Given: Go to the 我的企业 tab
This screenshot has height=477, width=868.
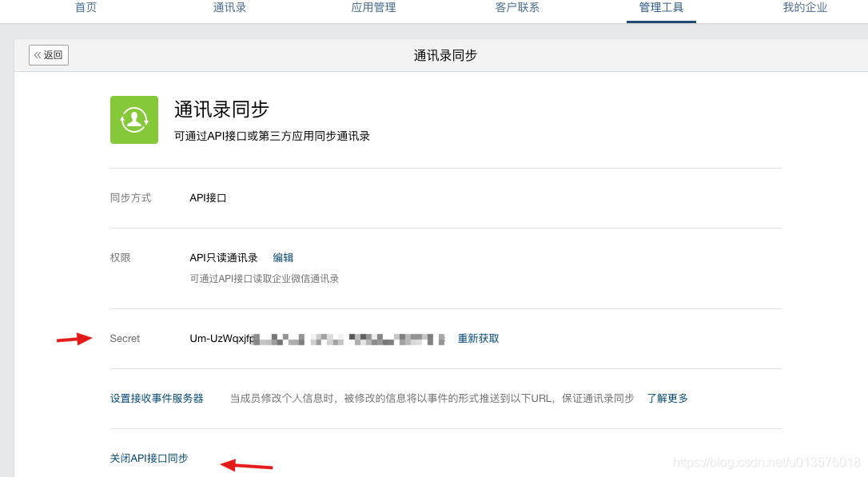Looking at the screenshot, I should 805,8.
